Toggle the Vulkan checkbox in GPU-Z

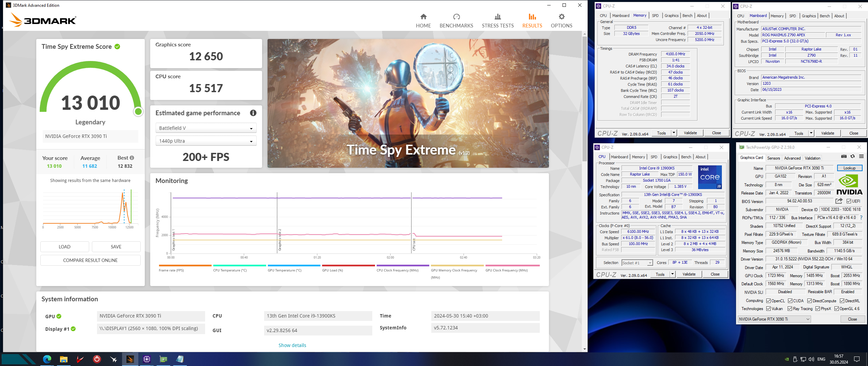tap(768, 309)
